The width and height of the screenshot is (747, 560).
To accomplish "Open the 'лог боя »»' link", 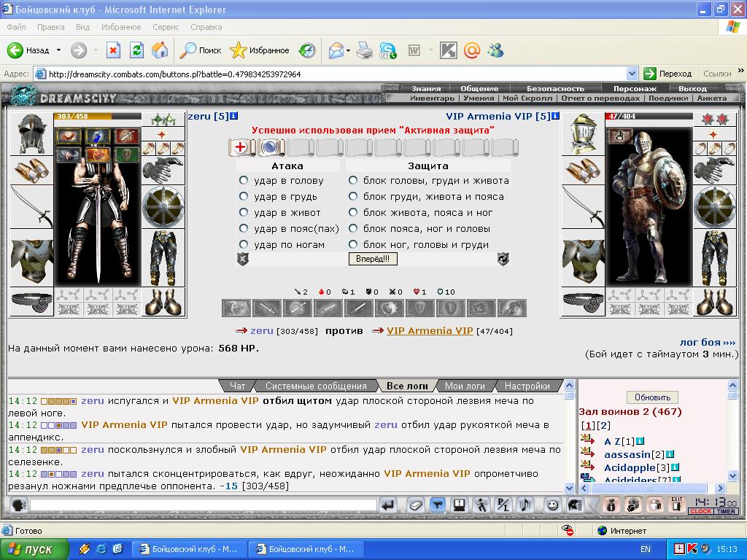I will click(708, 342).
